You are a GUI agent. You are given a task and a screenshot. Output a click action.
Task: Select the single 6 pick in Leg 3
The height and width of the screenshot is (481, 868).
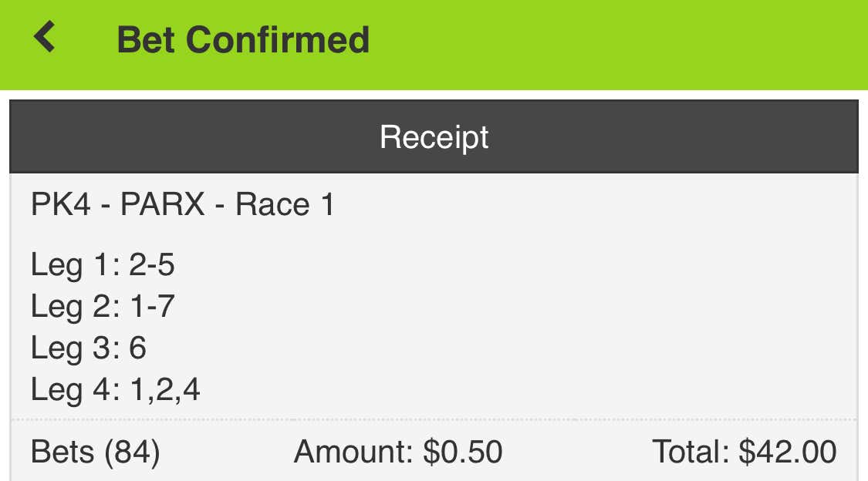(x=137, y=348)
